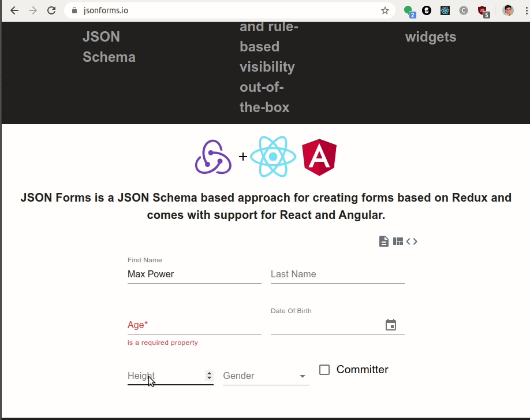Click the React atom logo

(273, 157)
